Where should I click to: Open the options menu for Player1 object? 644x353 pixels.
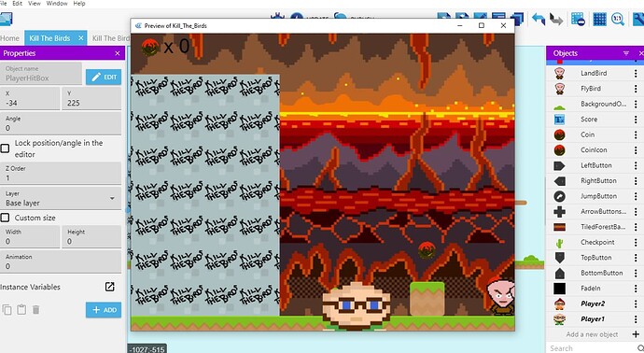[636, 319]
